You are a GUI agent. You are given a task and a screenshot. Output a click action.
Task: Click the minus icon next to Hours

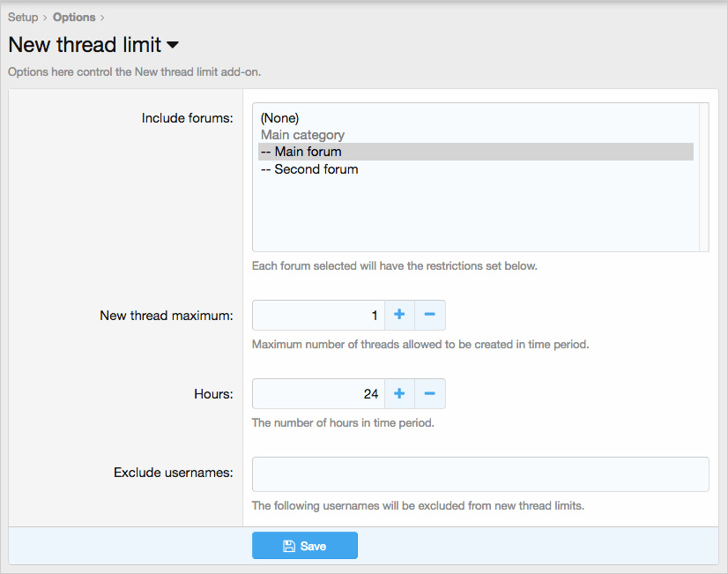pos(430,394)
